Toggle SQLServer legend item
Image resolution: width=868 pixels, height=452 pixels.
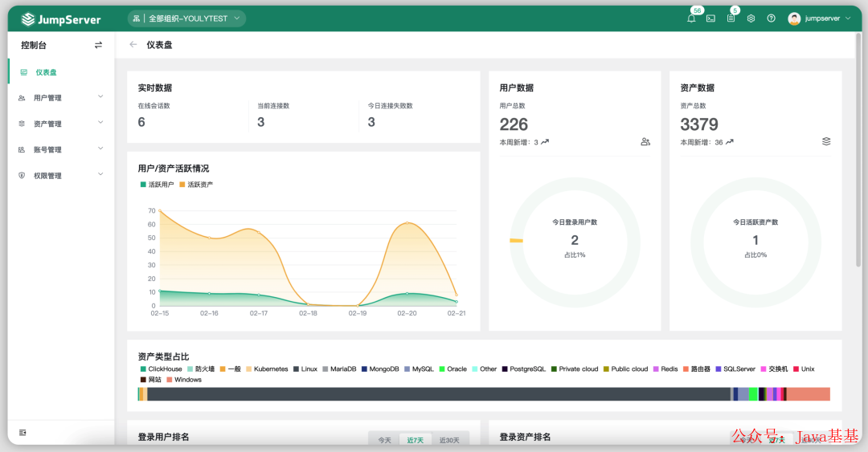[735, 369]
